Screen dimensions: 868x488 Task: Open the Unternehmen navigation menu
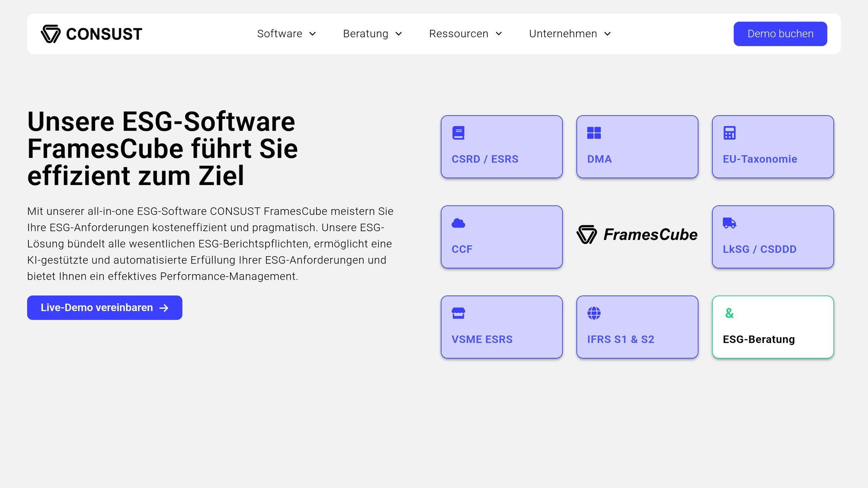coord(563,34)
